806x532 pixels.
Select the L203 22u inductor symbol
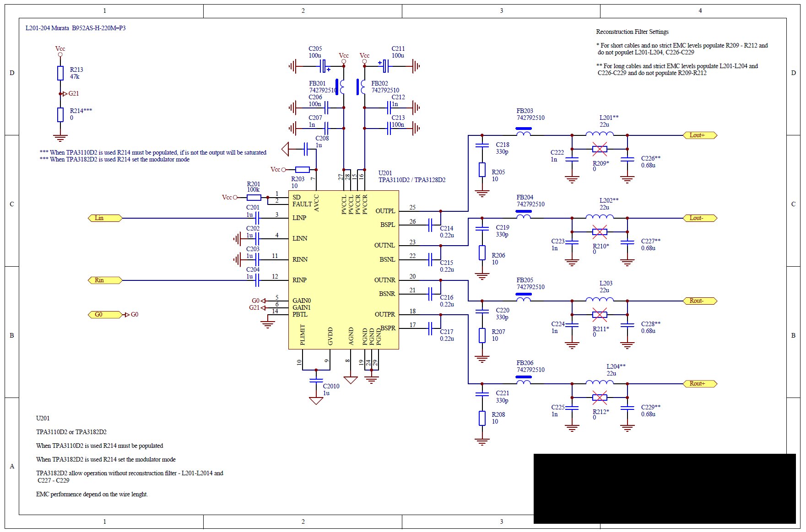click(x=600, y=299)
